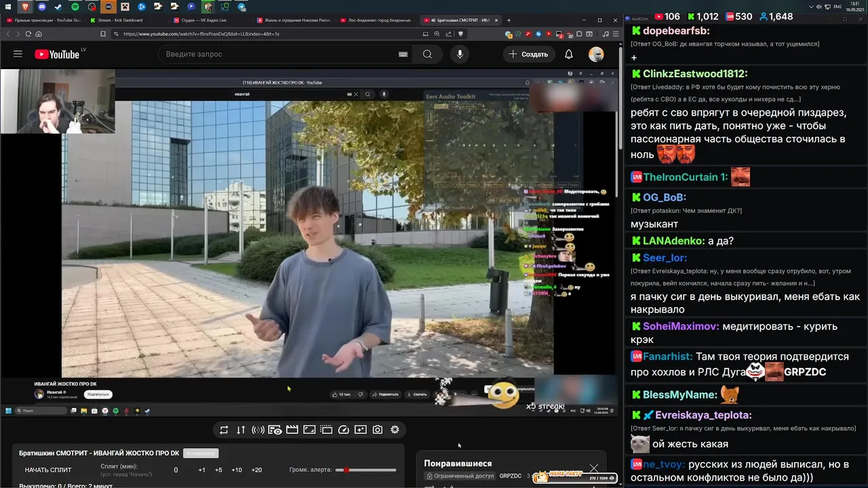Screen dimensions: 868x488
Task: Click the pop-out player icon in toolbar
Action: pyautogui.click(x=326, y=430)
